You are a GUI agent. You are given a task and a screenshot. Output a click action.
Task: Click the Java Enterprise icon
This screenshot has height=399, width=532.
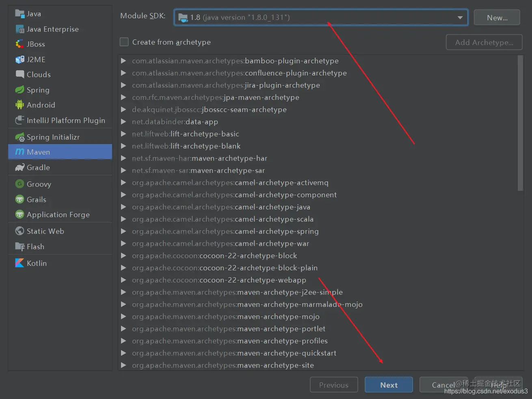click(x=19, y=29)
